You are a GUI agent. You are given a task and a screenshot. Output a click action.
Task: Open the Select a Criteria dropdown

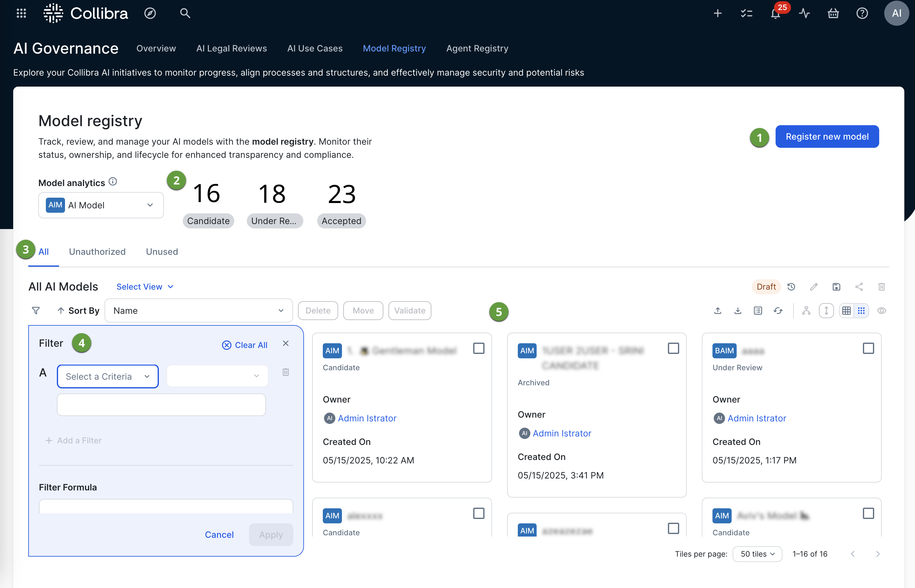[x=108, y=377]
